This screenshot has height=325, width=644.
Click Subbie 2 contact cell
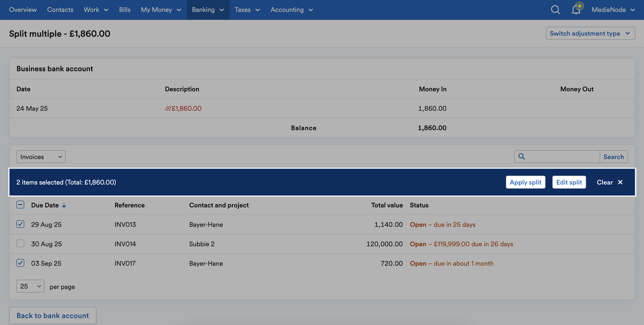pos(202,244)
